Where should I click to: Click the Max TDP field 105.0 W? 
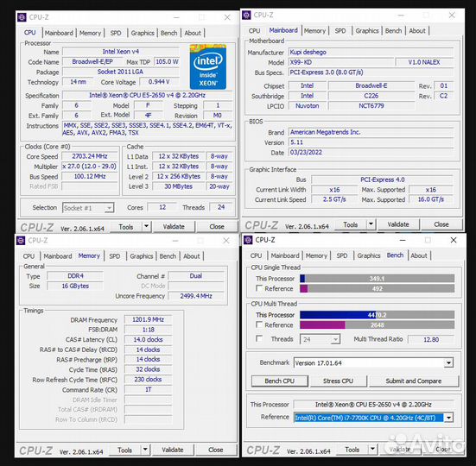tap(167, 62)
